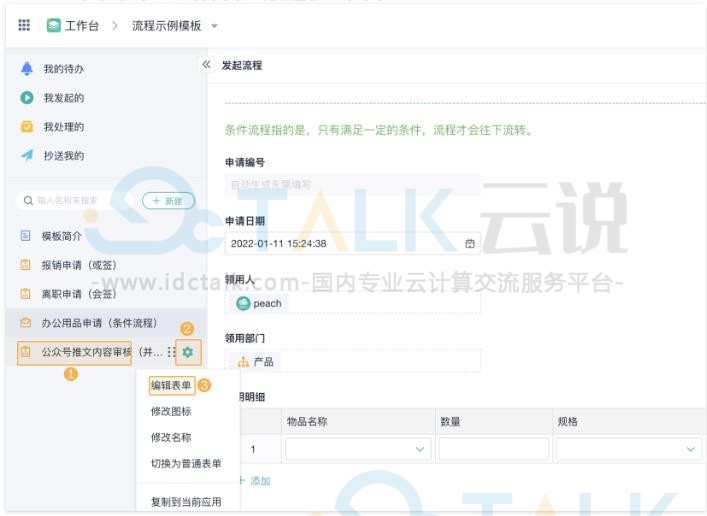Click the 申请编号 auto-generated field
The image size is (707, 516).
(353, 184)
